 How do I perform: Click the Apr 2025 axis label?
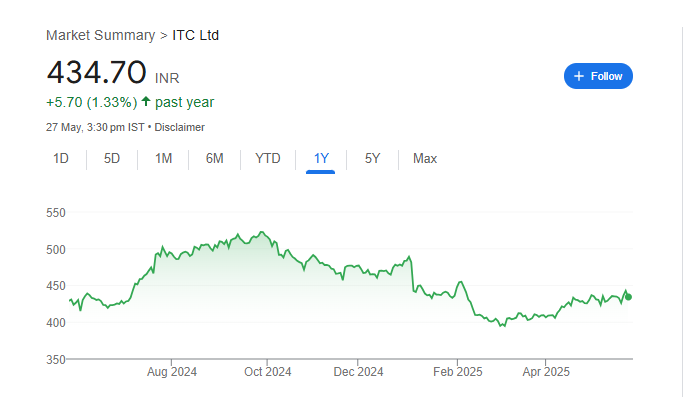click(x=546, y=372)
